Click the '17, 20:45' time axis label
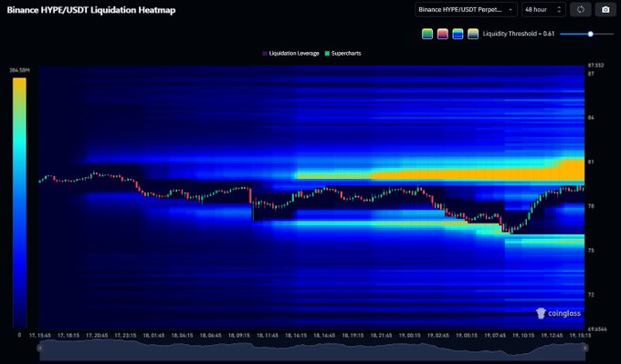 (97, 336)
